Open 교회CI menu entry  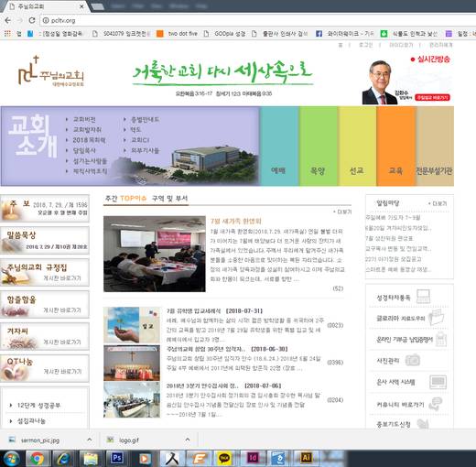[x=140, y=140]
